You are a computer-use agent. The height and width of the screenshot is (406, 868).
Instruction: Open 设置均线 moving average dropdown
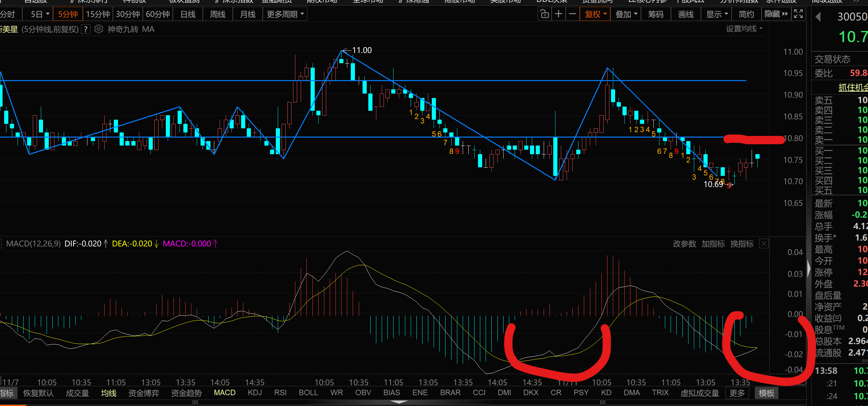pos(744,29)
